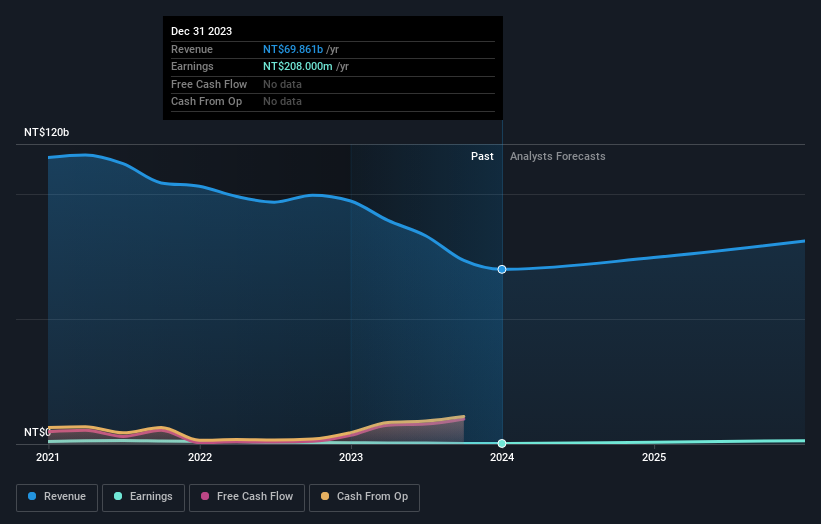Click the Analysts Forecasts label

(x=558, y=156)
